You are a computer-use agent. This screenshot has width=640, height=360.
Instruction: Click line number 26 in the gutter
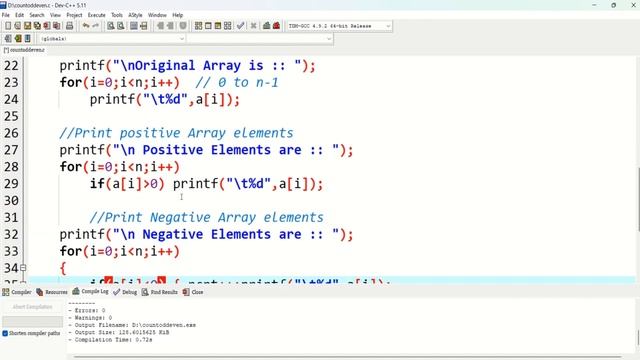coord(11,133)
